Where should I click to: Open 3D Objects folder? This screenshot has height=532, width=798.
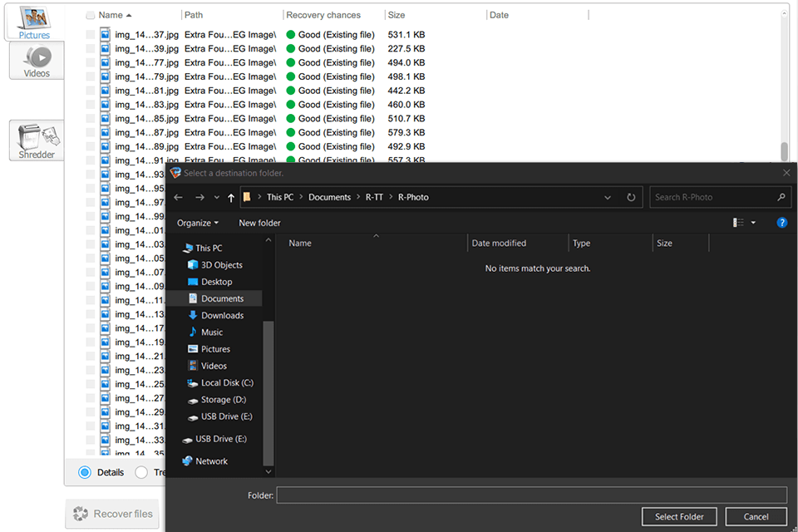(221, 264)
